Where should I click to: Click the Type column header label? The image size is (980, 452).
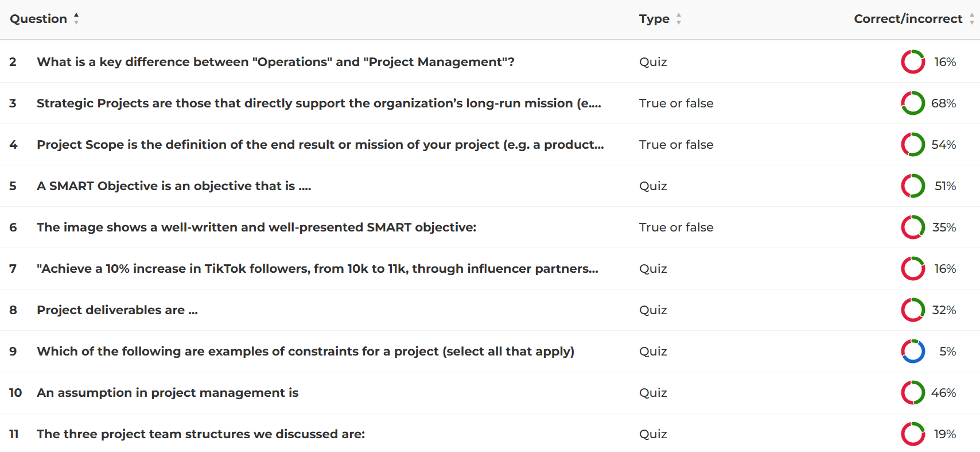(654, 19)
